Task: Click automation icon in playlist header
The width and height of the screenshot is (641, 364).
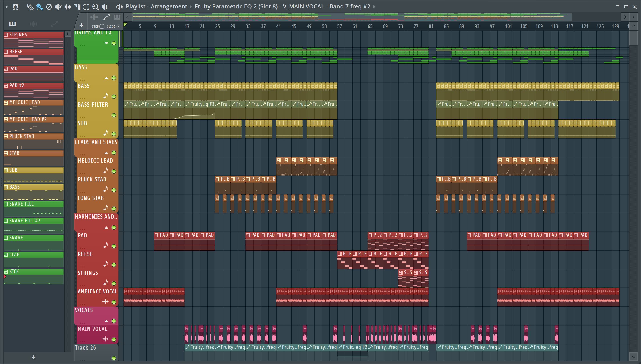Action: [106, 17]
